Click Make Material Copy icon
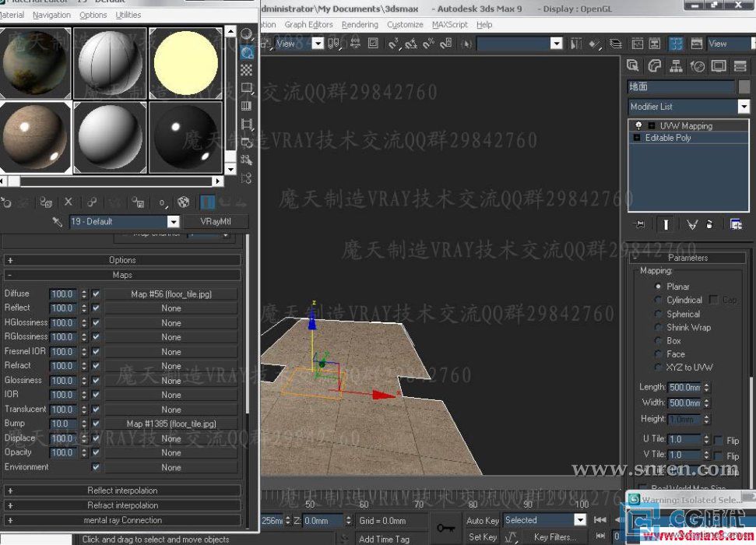Screen dimensions: 756x545 tap(92, 202)
